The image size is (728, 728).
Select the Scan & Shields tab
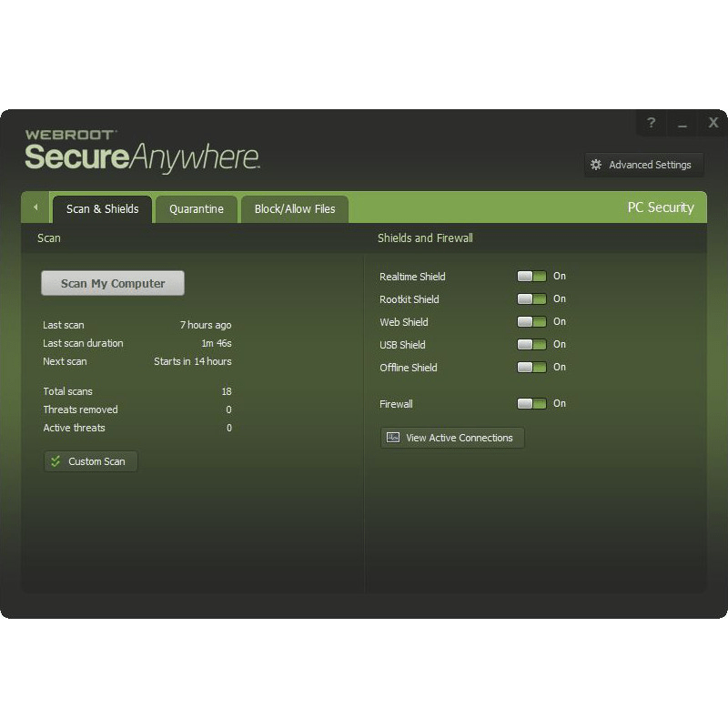point(102,209)
